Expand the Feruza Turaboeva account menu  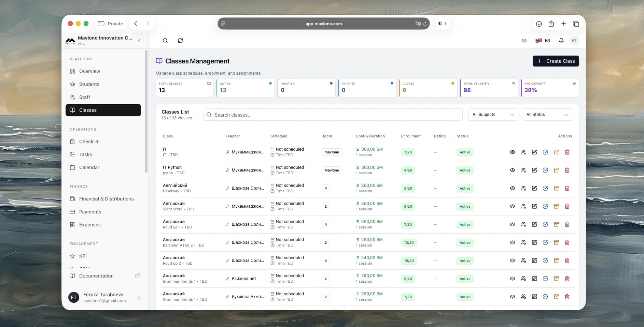click(x=139, y=297)
